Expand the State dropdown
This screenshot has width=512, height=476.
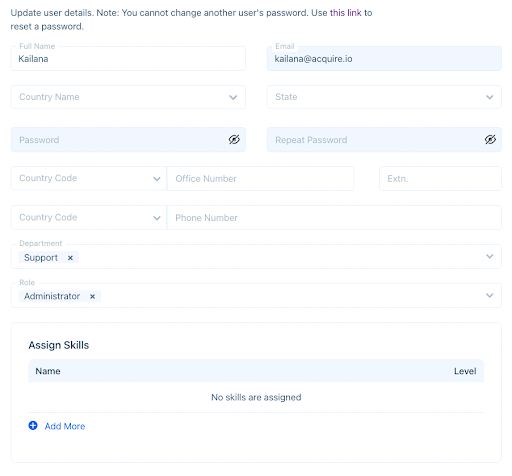[384, 97]
